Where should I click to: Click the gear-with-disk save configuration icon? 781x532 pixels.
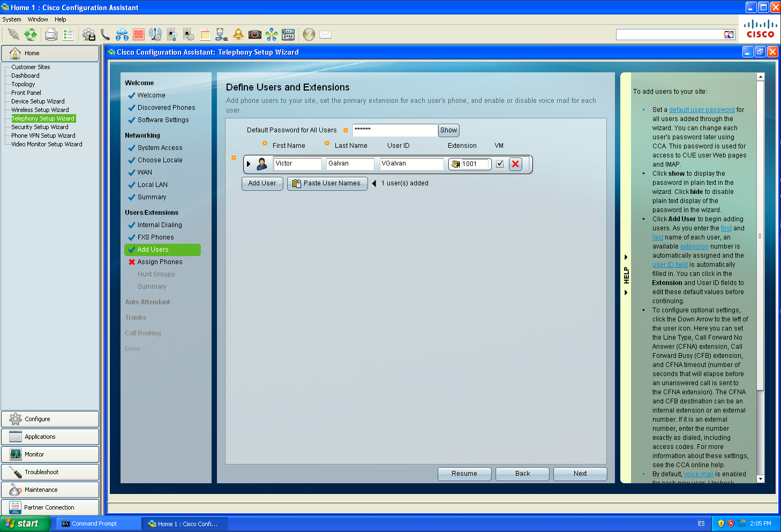tap(89, 35)
